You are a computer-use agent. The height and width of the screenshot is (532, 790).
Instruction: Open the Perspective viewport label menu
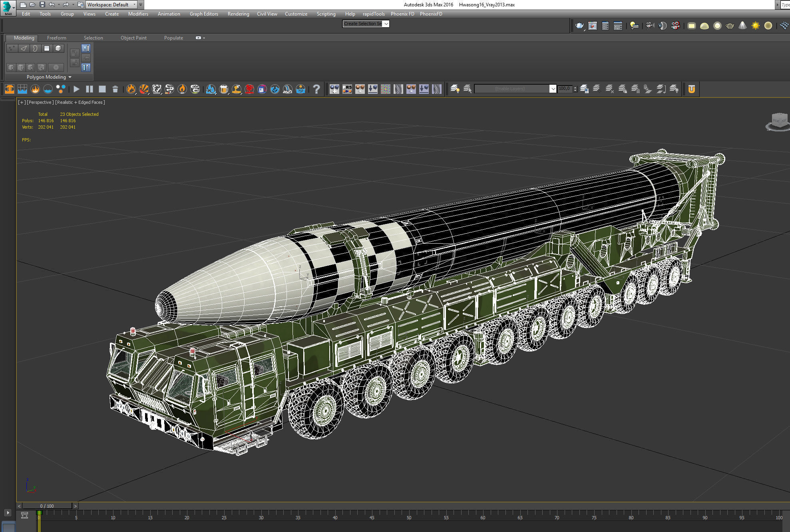pyautogui.click(x=40, y=102)
